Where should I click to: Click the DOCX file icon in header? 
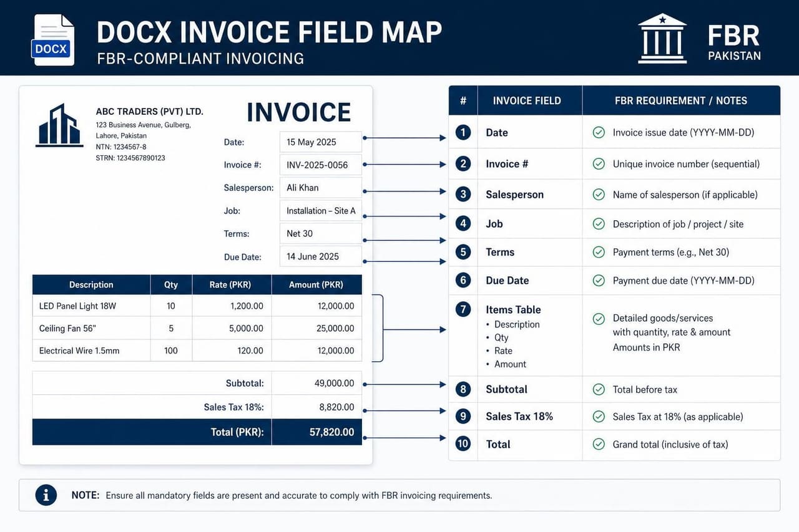[x=52, y=40]
